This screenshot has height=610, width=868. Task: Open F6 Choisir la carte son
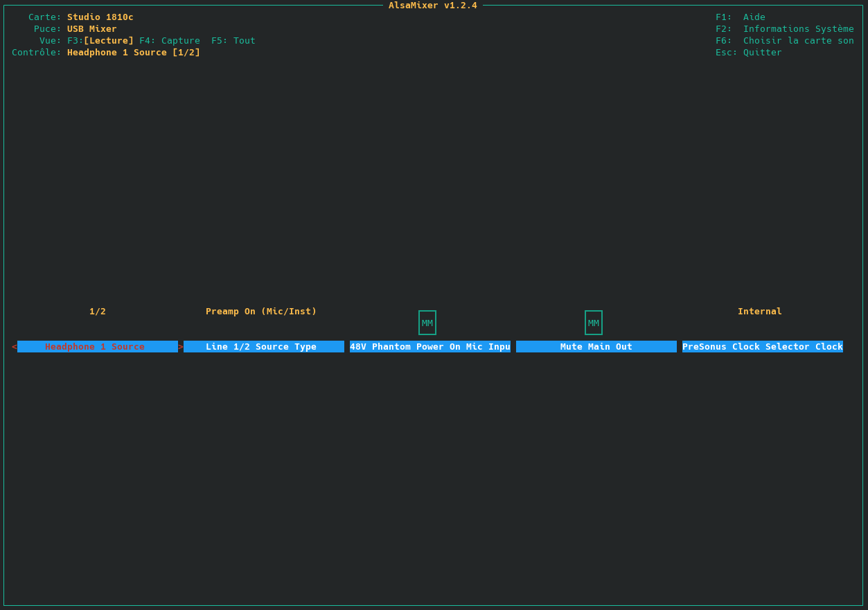785,41
